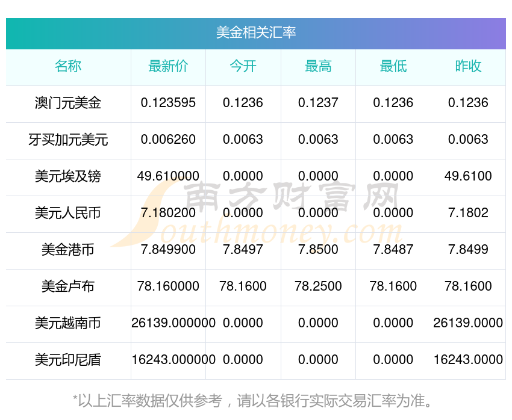Viewport: 512px width, 420px height.
Task: Select the 最新价 column header
Action: (x=168, y=66)
